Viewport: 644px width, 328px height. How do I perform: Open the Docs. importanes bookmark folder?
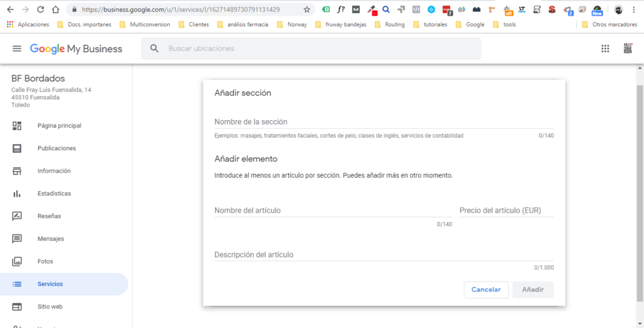coord(84,25)
